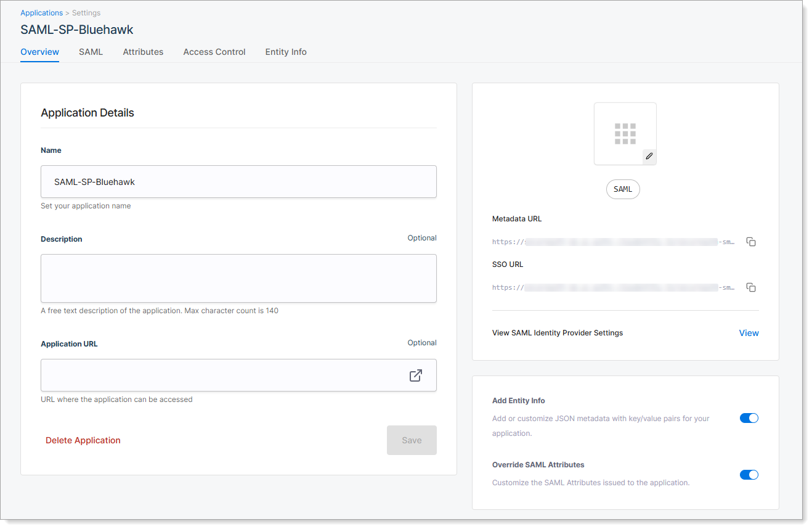Viewport: 812px width, 529px height.
Task: Switch to the SAML tab
Action: [91, 52]
